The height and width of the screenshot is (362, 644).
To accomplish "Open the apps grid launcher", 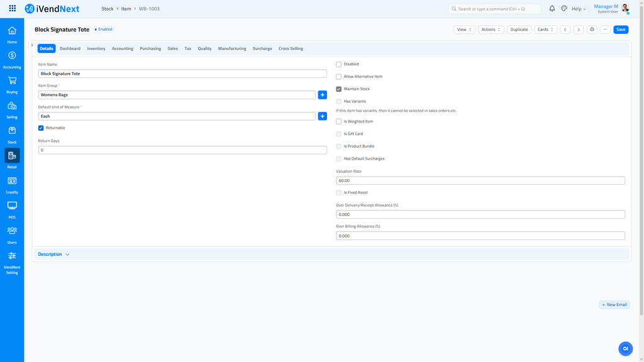I will pos(13,9).
